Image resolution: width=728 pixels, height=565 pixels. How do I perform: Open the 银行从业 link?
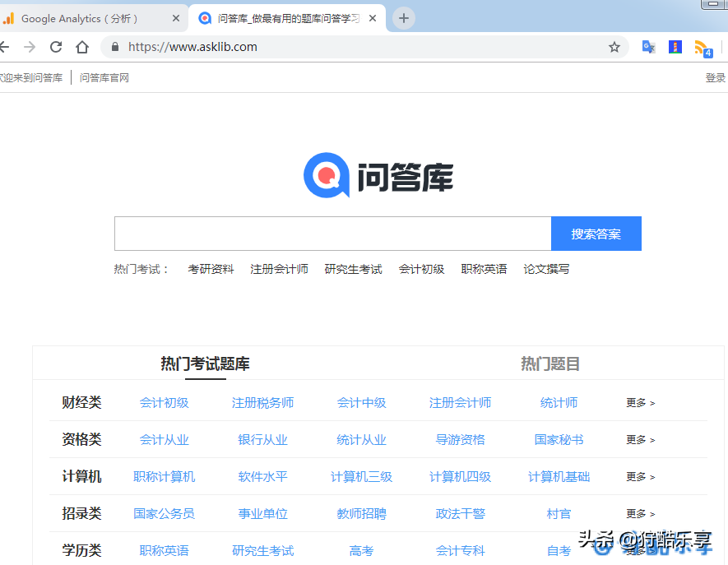[262, 440]
